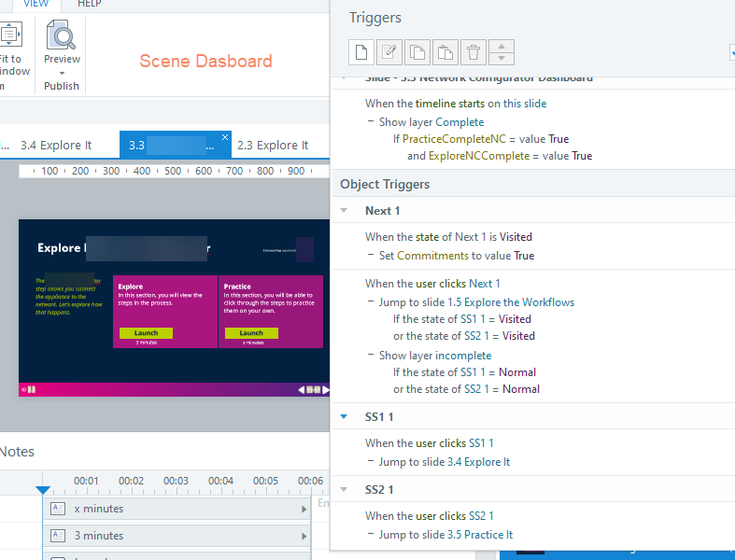Click 'Visited' state value in SS1 condition
This screenshot has height=560, width=735.
coord(515,319)
